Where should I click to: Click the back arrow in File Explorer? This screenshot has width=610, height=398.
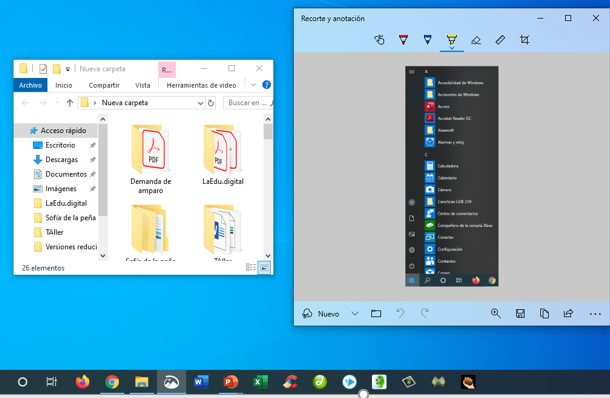point(25,103)
